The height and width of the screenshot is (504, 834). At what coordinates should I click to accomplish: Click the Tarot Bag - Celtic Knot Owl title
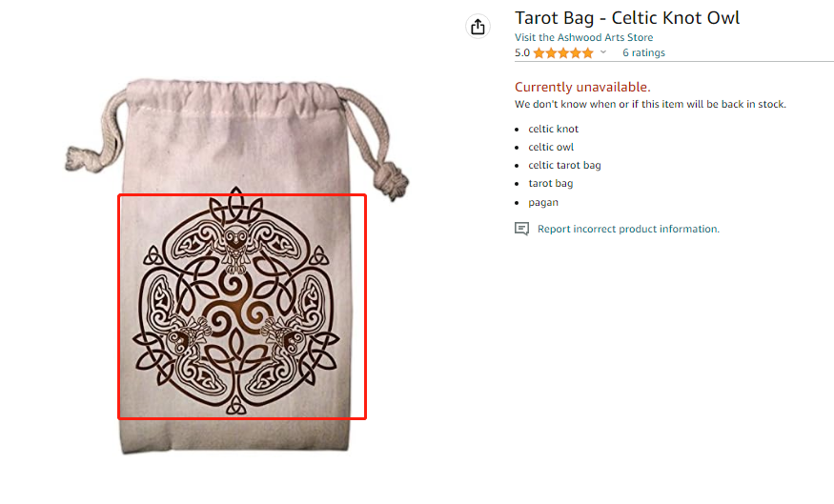(x=627, y=18)
